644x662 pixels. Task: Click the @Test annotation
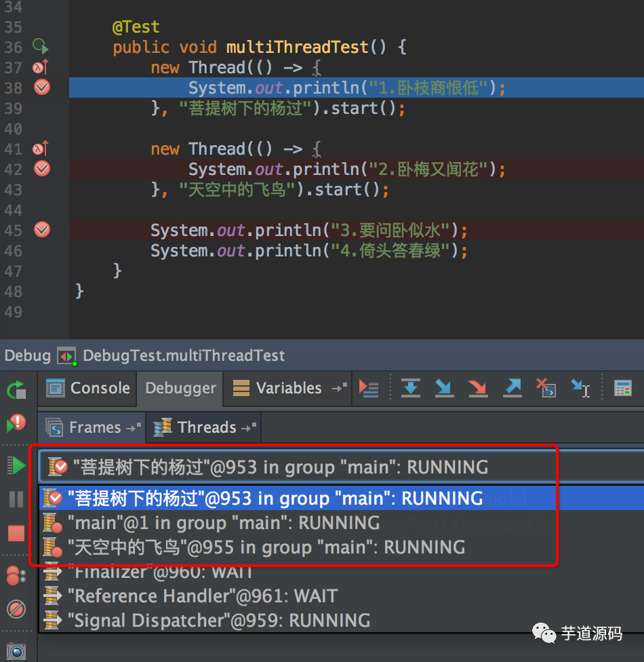136,27
